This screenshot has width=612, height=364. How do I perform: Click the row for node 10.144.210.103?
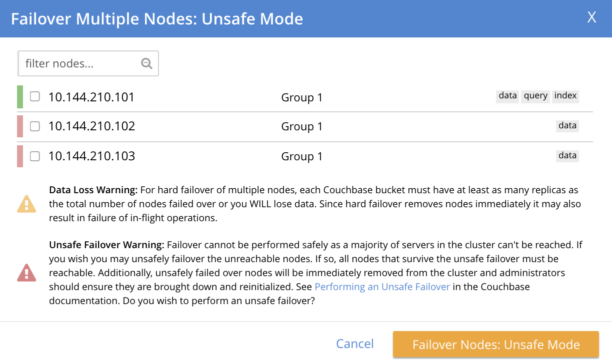pyautogui.click(x=200, y=156)
